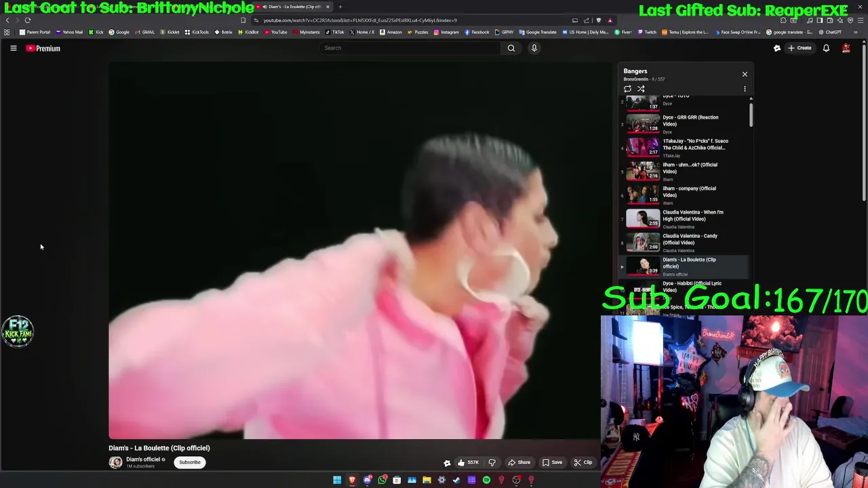Open Spotify from the taskbar

coord(486,480)
